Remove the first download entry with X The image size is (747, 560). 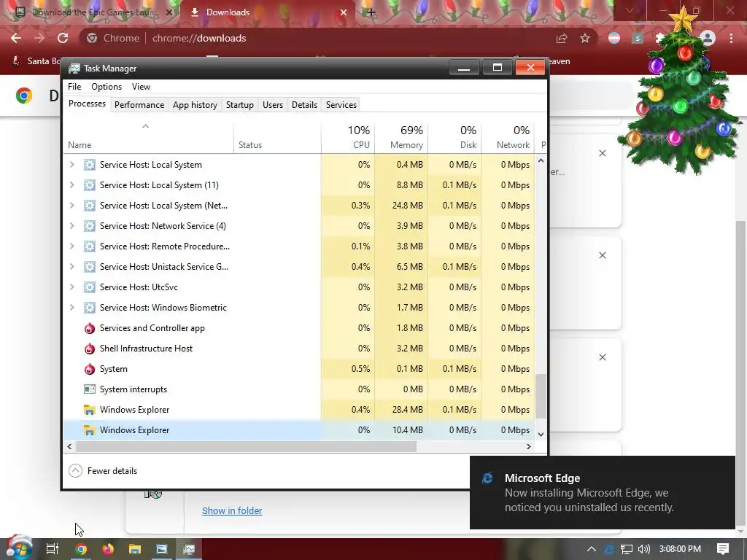[603, 153]
